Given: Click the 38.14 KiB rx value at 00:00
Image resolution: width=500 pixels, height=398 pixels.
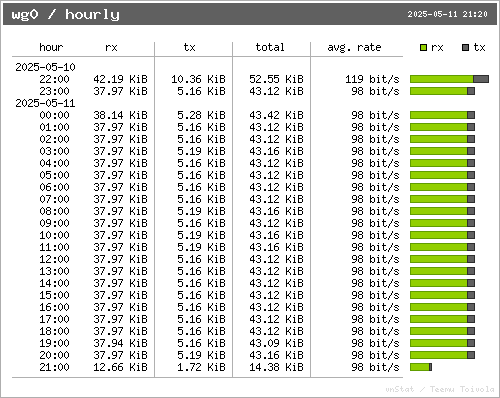Looking at the screenshot, I should 120,115.
